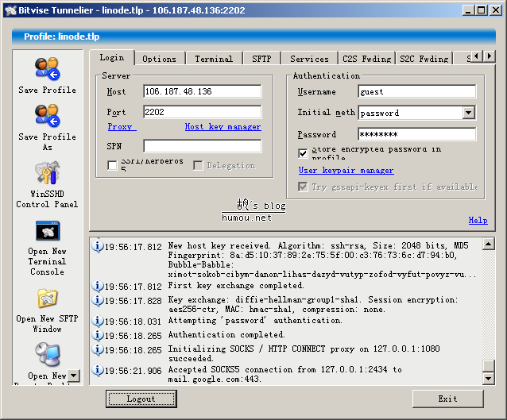Open New Terminal Console icon
The height and width of the screenshot is (420, 507).
tap(47, 231)
